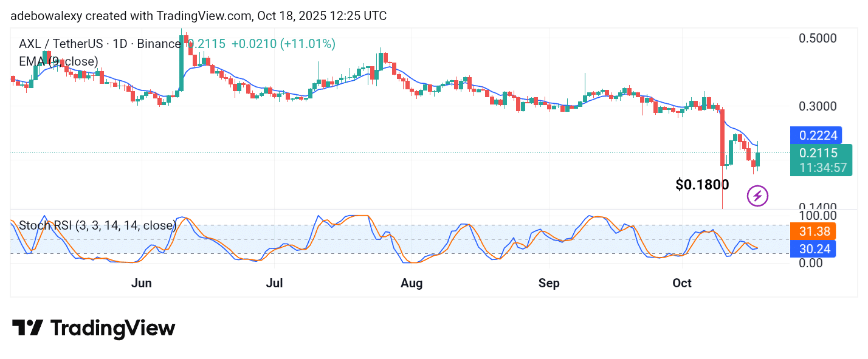Click the purple lightning bolt icon
The width and height of the screenshot is (868, 359).
click(x=757, y=196)
